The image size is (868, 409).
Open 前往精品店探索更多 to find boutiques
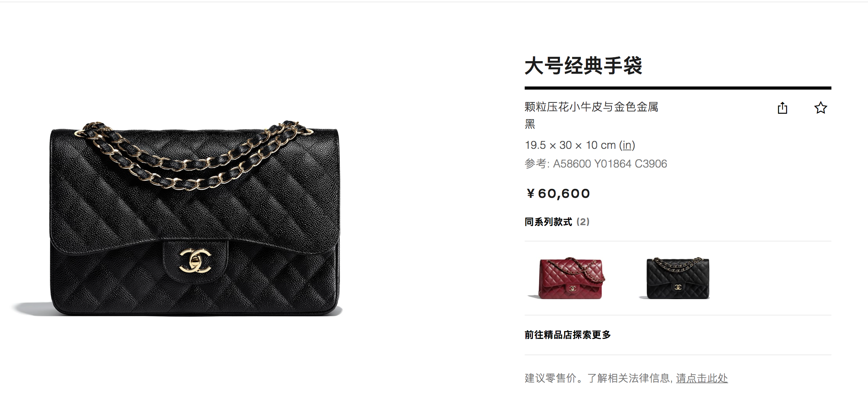click(568, 335)
